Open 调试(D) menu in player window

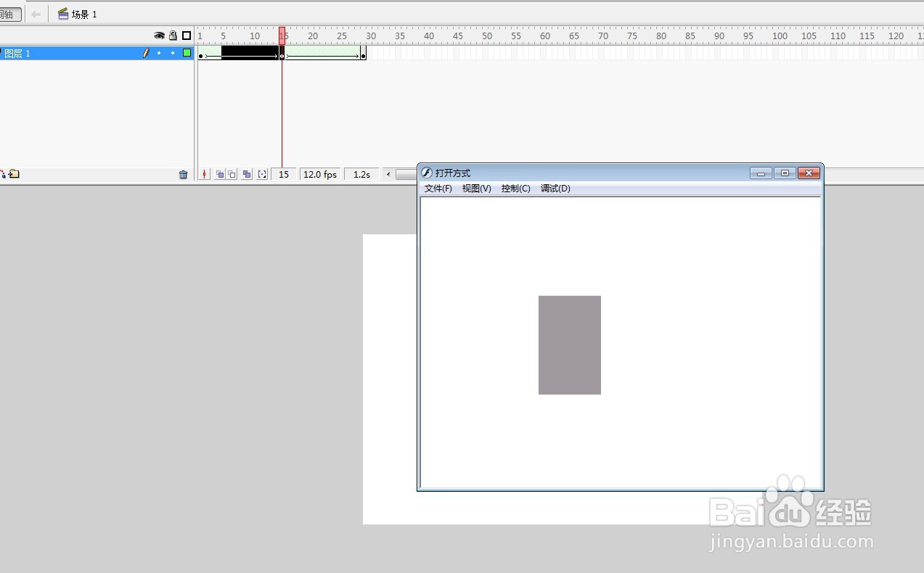point(555,189)
